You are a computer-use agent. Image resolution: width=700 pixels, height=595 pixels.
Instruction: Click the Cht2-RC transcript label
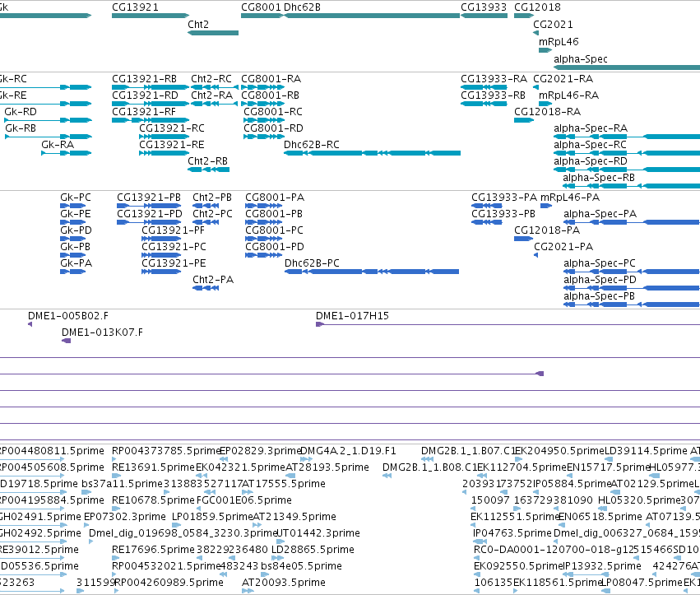click(x=211, y=79)
